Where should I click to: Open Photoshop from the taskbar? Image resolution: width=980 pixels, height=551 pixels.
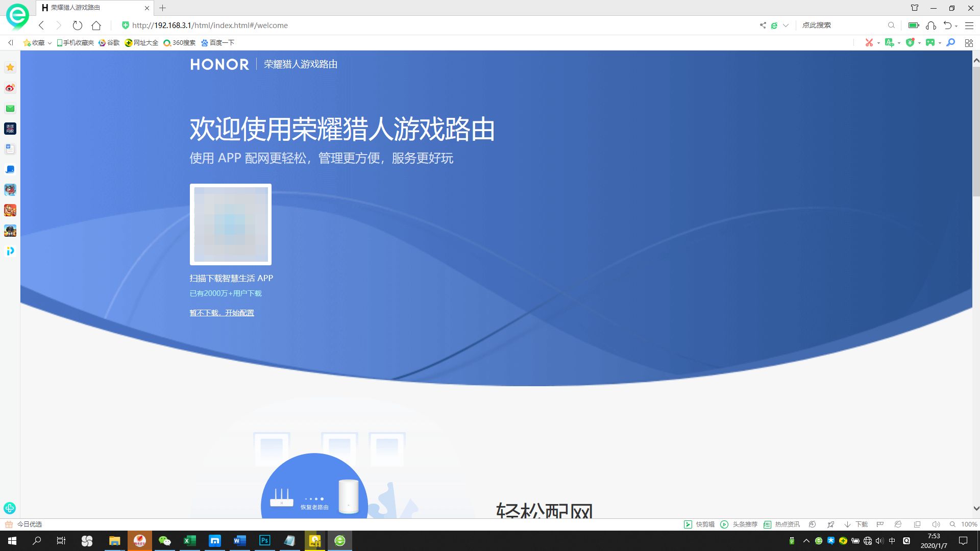coord(264,541)
